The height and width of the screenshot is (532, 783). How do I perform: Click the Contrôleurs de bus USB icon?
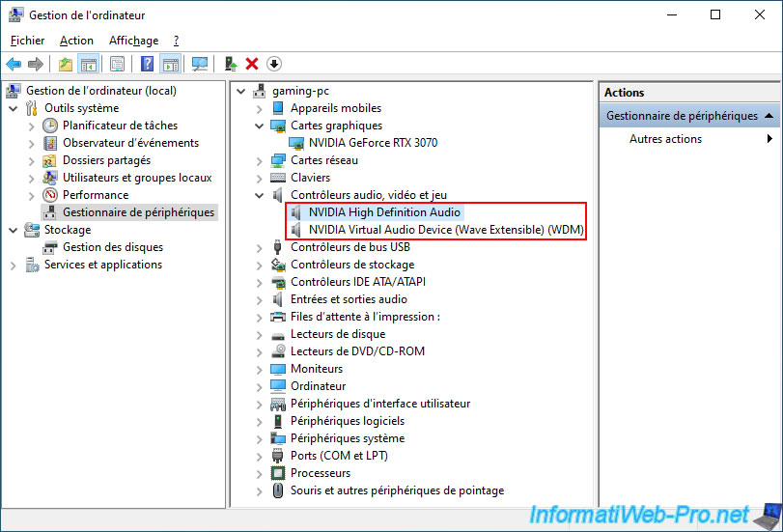(278, 247)
